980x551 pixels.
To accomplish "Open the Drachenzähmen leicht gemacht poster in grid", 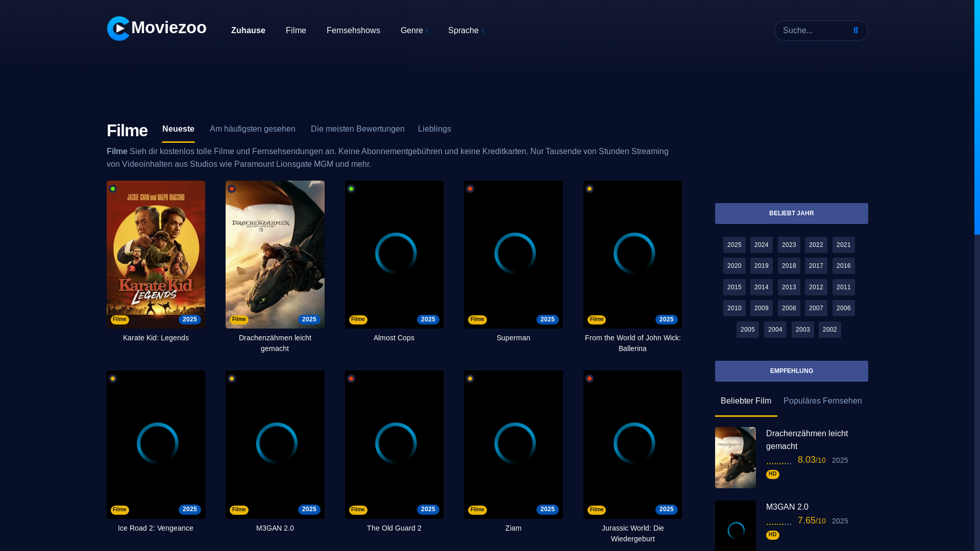I will (x=275, y=255).
